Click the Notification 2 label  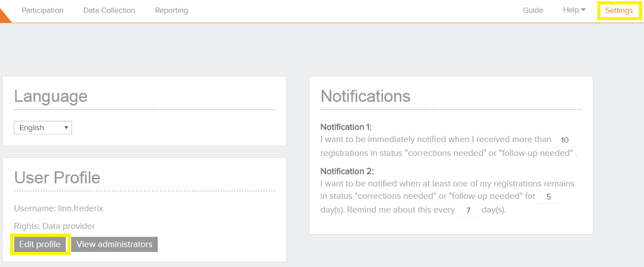347,171
